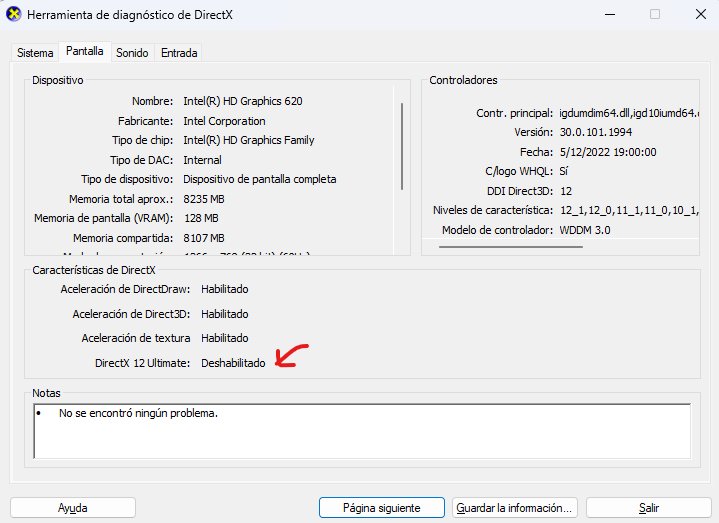Click the 128 MB VRAM value
The height and width of the screenshot is (523, 719).
201,218
